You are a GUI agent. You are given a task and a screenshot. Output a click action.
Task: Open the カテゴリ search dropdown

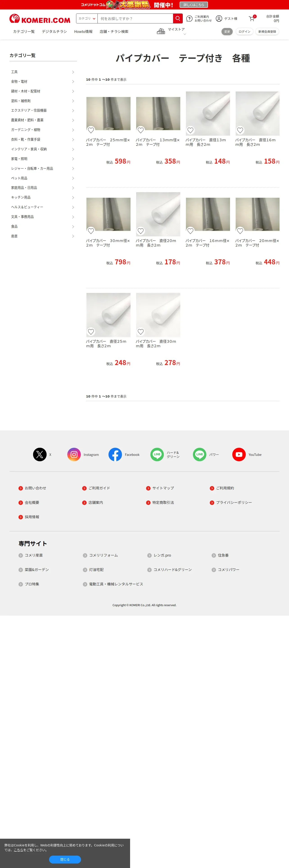[x=87, y=18]
